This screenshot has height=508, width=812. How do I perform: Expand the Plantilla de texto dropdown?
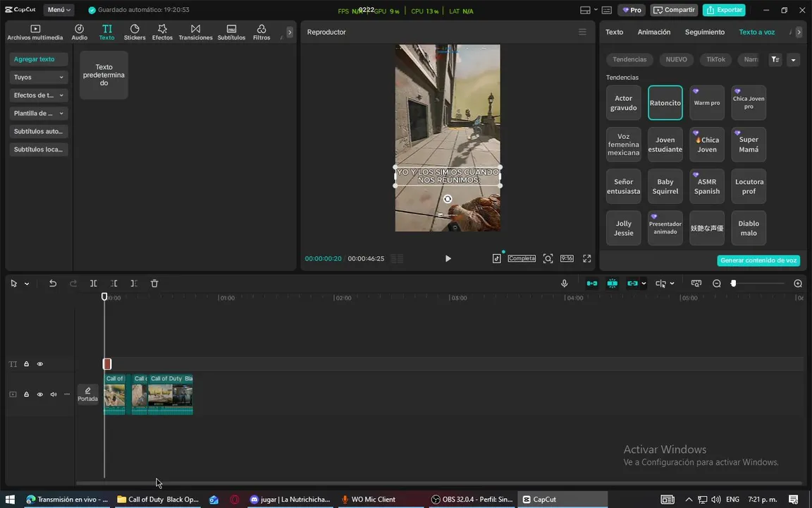39,114
